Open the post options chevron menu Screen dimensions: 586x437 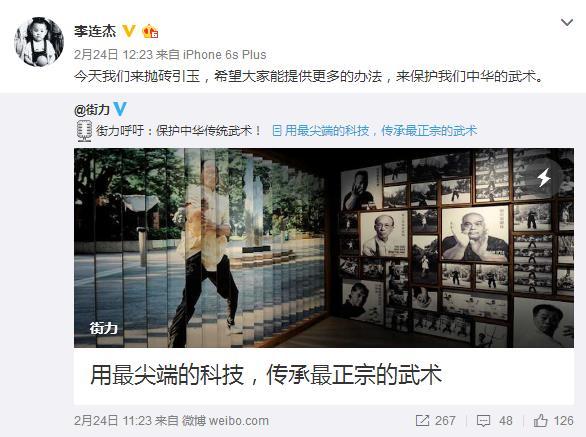[x=567, y=23]
